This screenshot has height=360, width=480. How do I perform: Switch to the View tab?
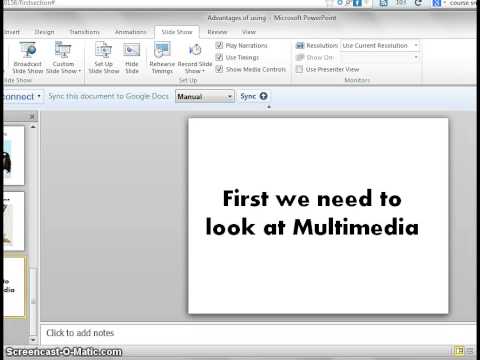pos(249,32)
